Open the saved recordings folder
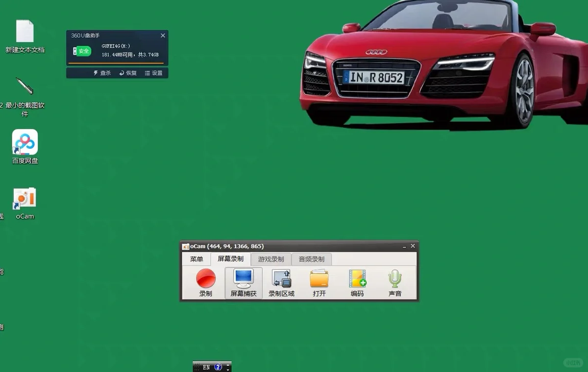 319,283
